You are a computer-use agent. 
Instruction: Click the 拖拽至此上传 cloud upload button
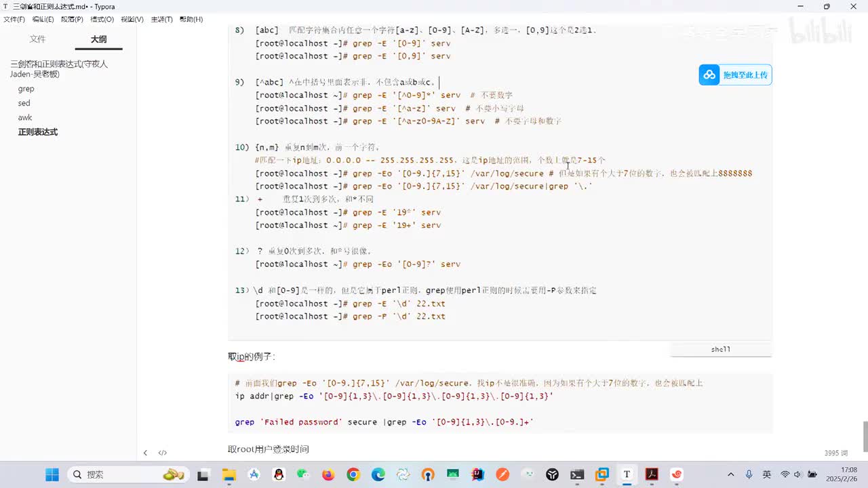tap(735, 75)
